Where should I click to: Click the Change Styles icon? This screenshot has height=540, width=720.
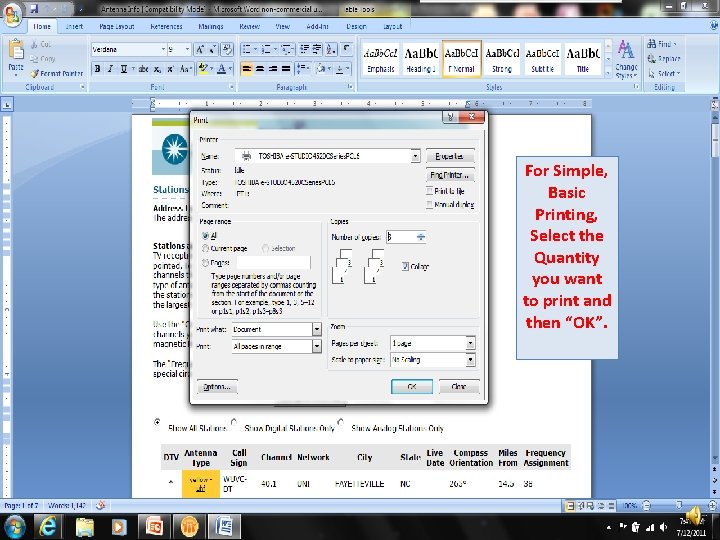626,59
